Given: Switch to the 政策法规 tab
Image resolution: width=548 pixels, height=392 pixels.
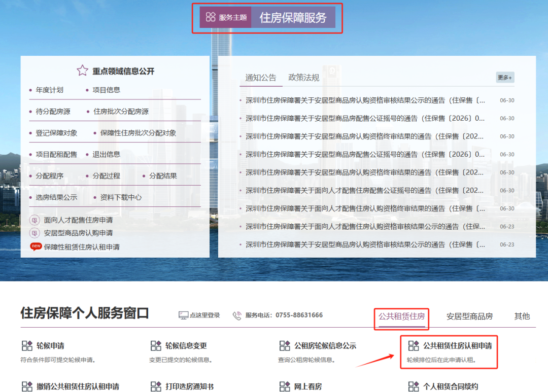Looking at the screenshot, I should click(x=304, y=78).
